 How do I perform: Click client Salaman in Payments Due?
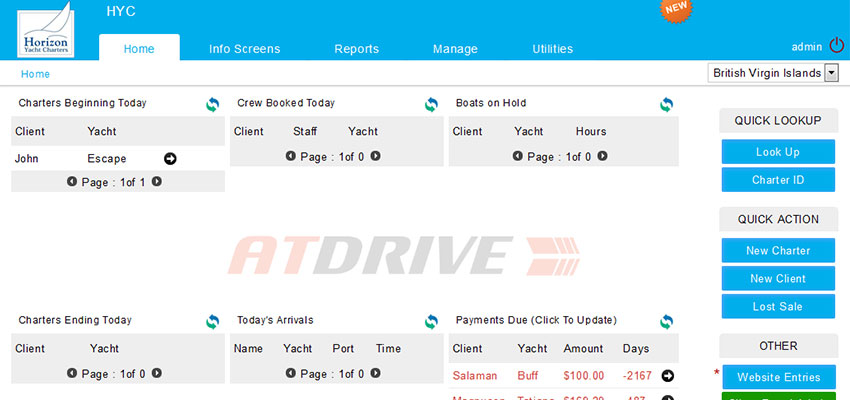[x=475, y=376]
